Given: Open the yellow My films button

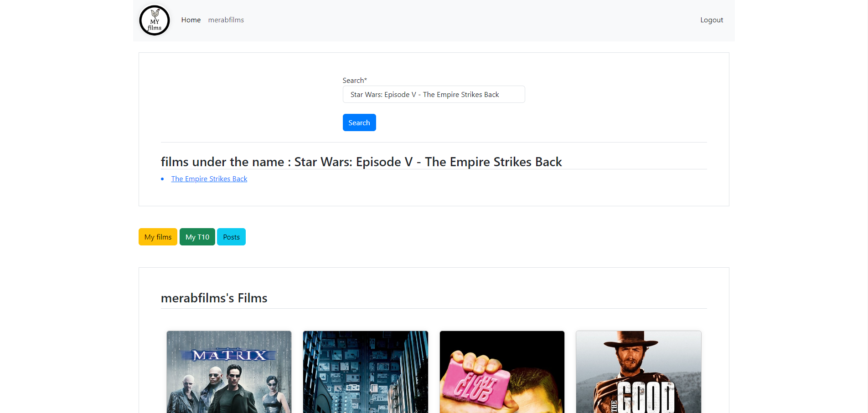Looking at the screenshot, I should point(158,237).
